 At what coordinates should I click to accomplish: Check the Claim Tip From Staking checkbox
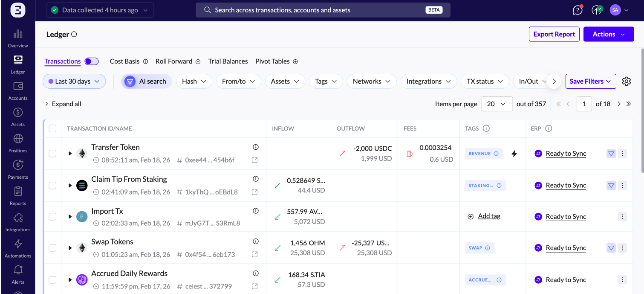tap(52, 185)
